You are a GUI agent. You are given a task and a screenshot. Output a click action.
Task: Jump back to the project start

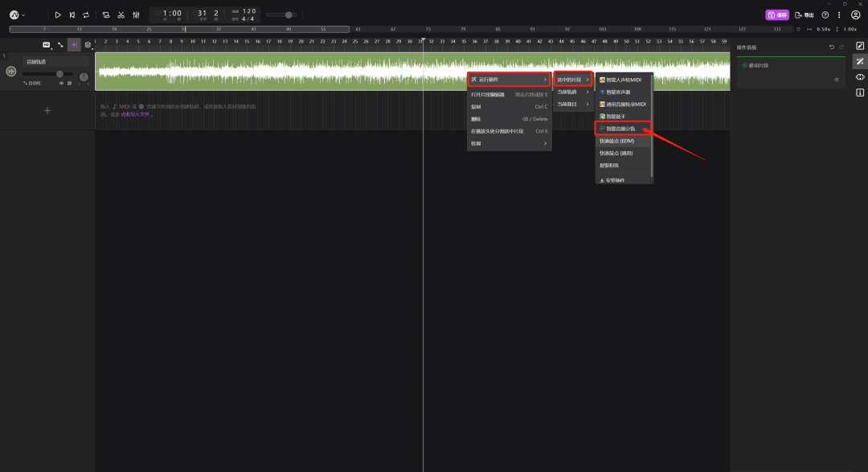click(x=72, y=15)
